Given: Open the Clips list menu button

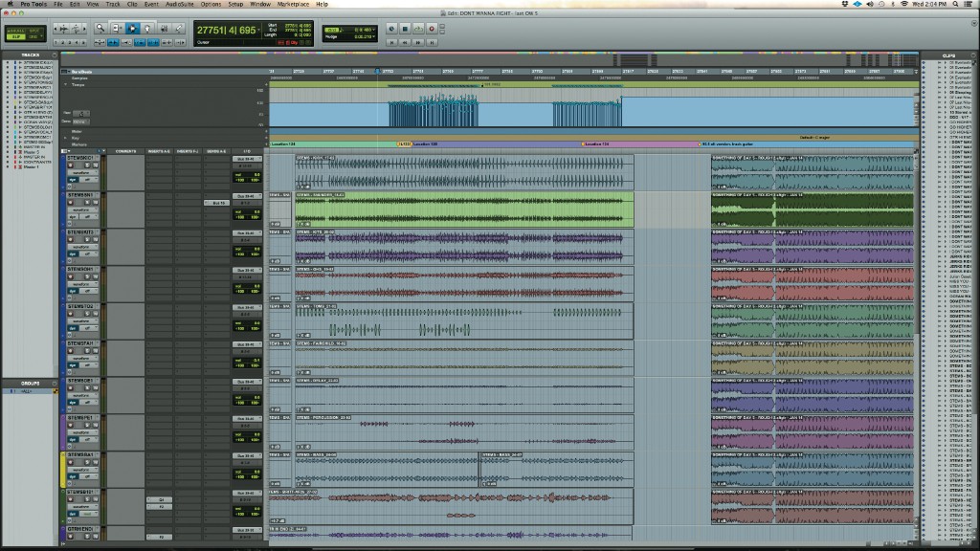Looking at the screenshot, I should point(973,55).
